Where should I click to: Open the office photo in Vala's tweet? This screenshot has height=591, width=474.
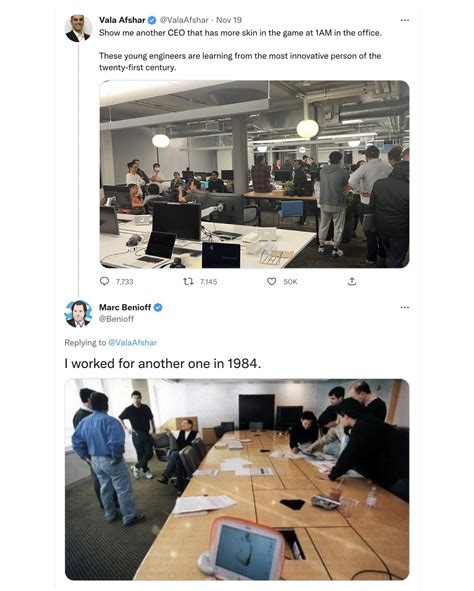[254, 174]
